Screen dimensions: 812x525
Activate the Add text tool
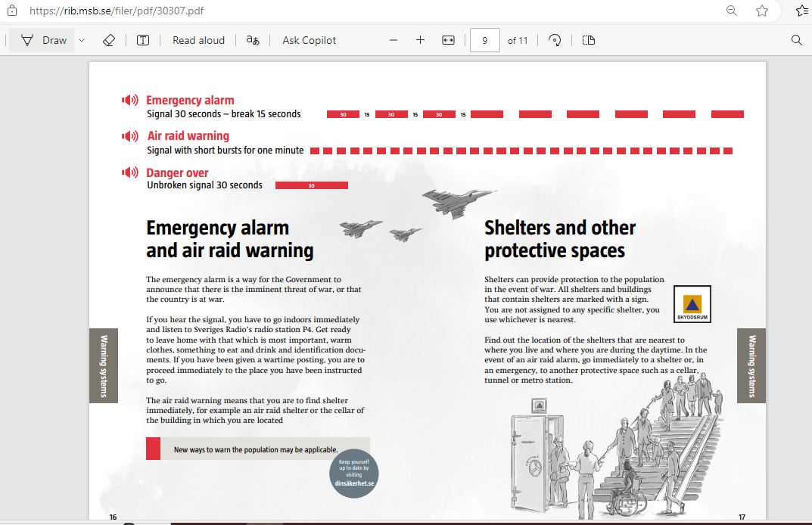(x=143, y=40)
